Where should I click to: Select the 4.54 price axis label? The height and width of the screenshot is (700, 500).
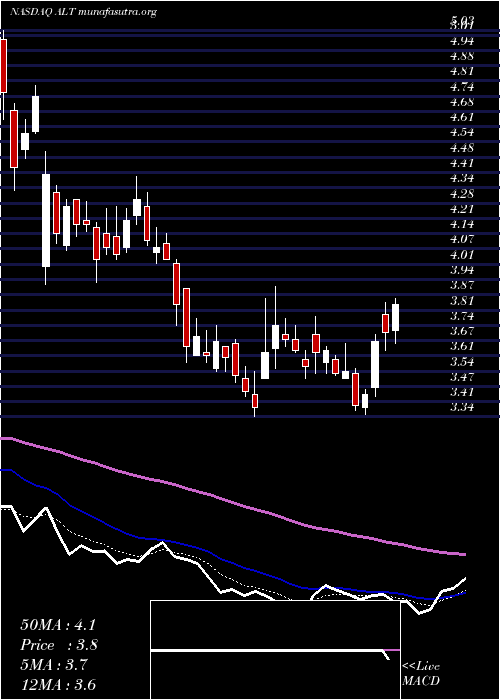pos(462,133)
